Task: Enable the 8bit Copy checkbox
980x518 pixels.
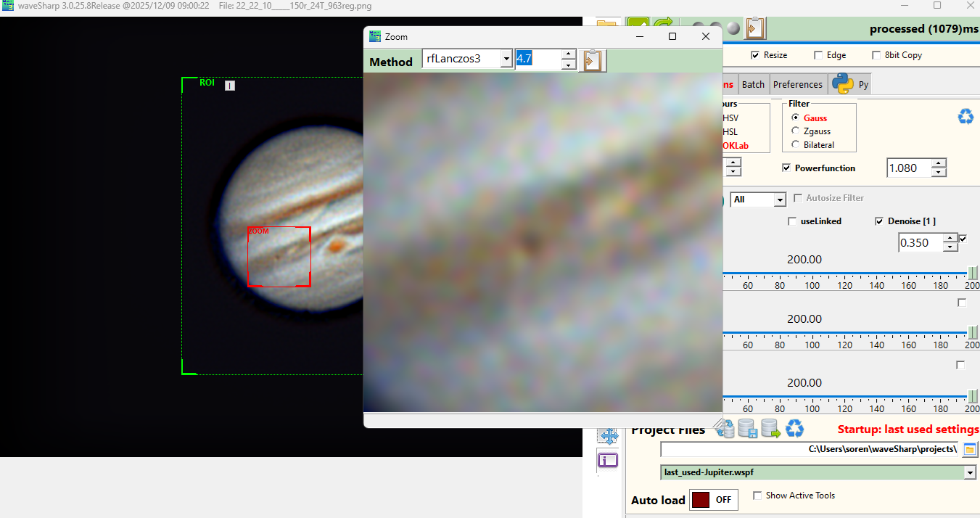Action: [876, 55]
